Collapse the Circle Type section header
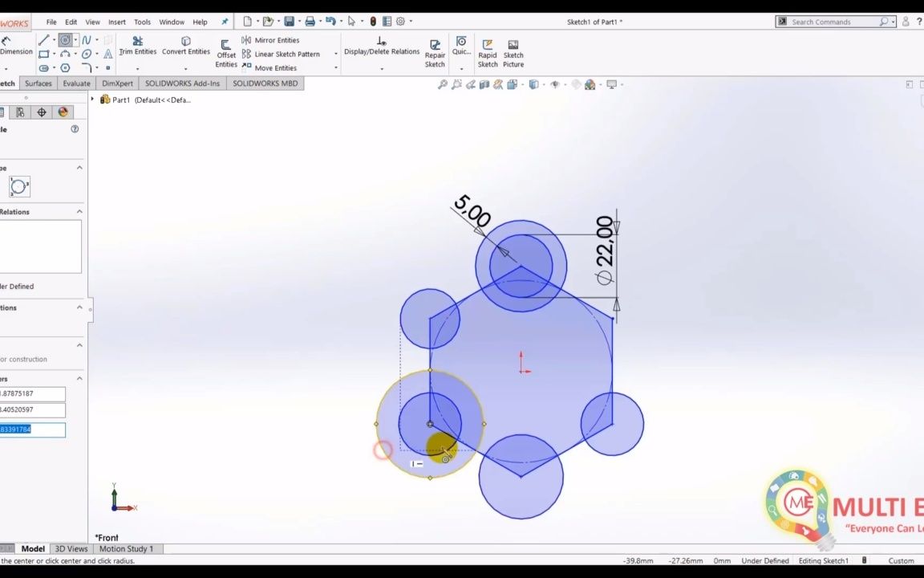The width and height of the screenshot is (924, 578). pyautogui.click(x=79, y=167)
